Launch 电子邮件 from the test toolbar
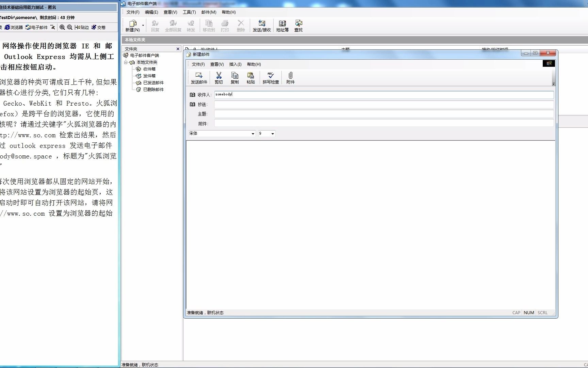The width and height of the screenshot is (588, 368). coord(36,27)
